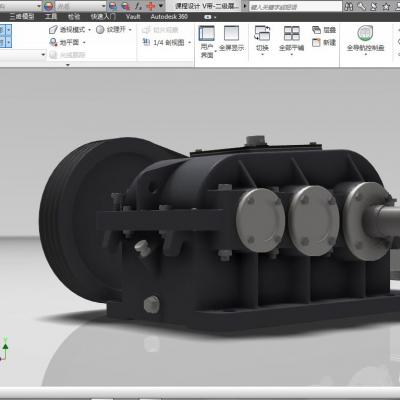
Task: Switch to the Vault tab
Action: pyautogui.click(x=133, y=17)
